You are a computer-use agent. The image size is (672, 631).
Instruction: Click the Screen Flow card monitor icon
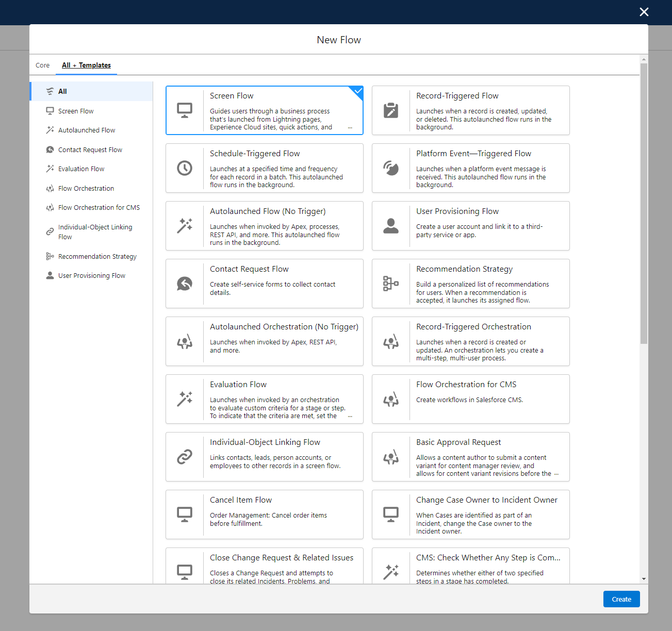pyautogui.click(x=185, y=110)
